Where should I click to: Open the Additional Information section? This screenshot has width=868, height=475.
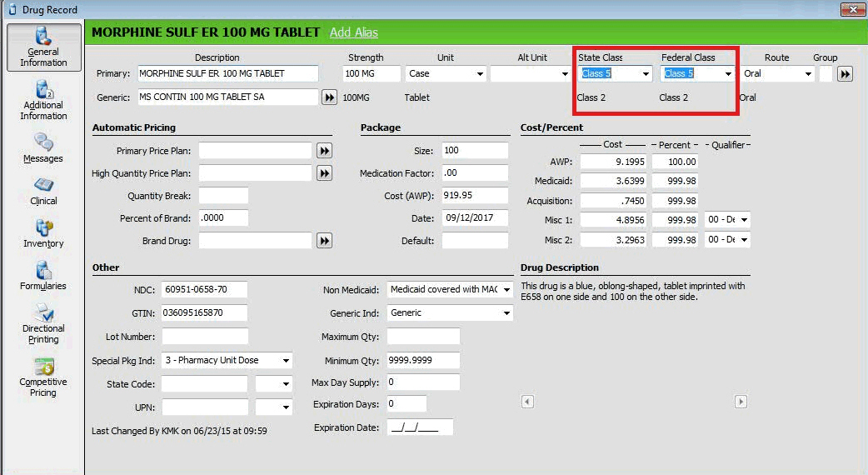tap(43, 100)
